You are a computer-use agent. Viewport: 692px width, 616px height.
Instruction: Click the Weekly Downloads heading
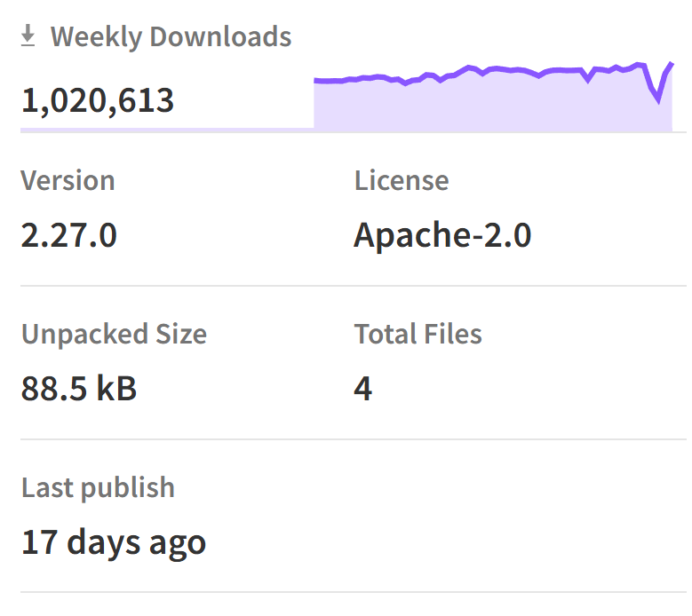[x=171, y=36]
